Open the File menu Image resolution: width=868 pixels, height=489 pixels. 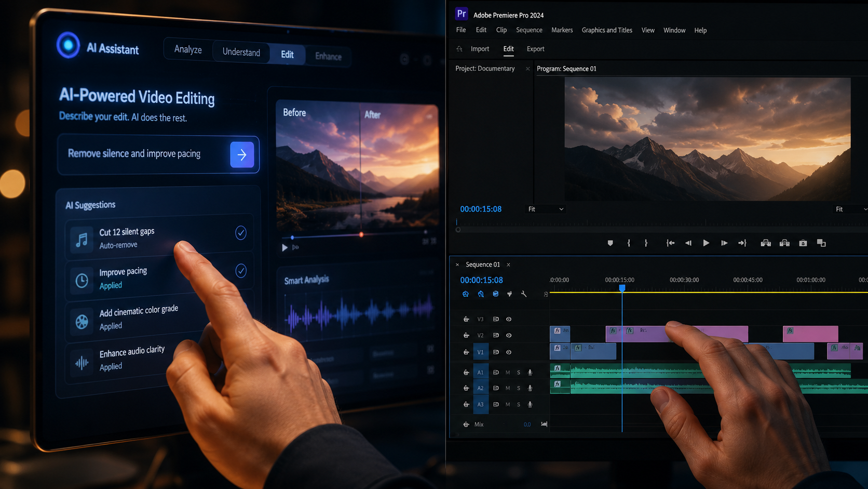click(x=461, y=30)
